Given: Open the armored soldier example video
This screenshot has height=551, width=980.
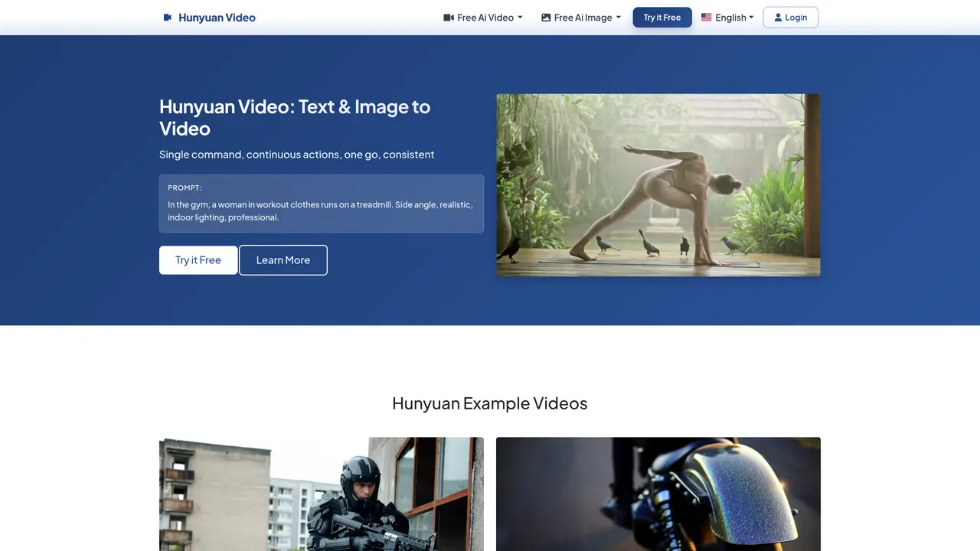Looking at the screenshot, I should tap(322, 494).
